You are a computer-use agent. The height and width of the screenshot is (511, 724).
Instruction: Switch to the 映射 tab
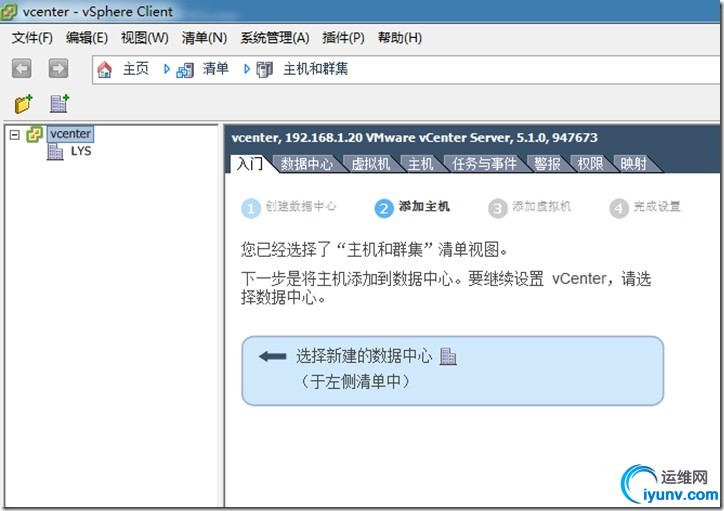pos(634,164)
